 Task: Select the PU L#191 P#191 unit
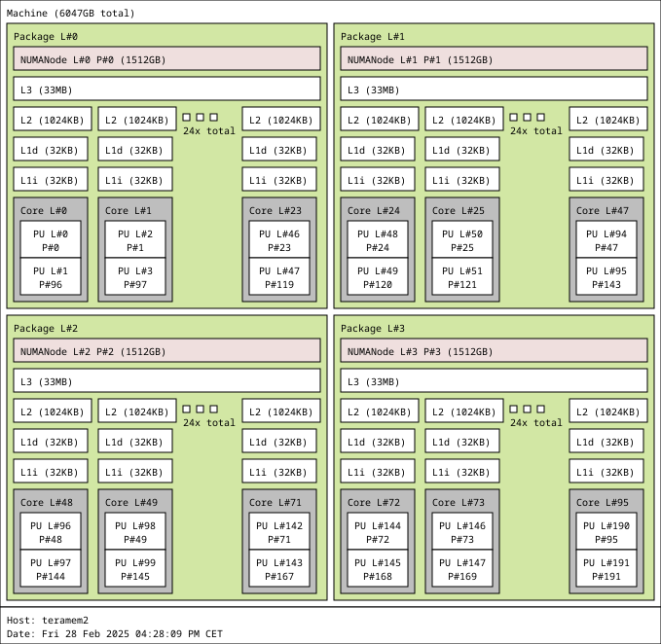[x=606, y=569]
